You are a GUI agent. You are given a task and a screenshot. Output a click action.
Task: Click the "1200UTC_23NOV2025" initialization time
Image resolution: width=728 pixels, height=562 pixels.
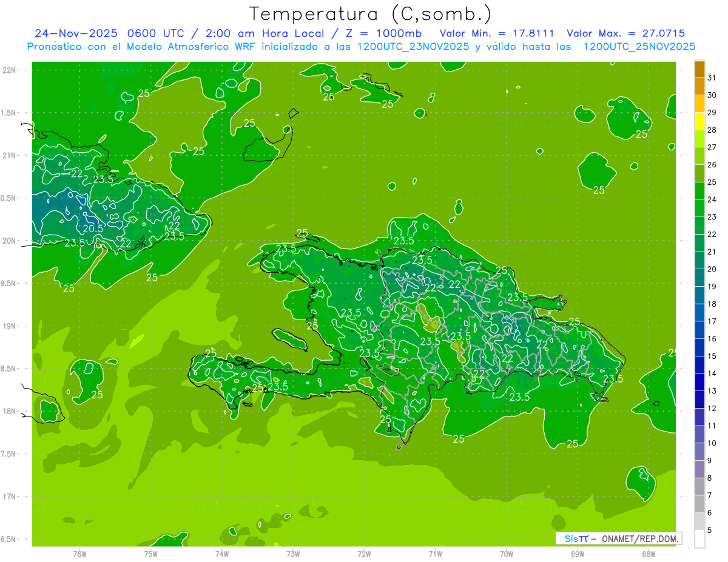(413, 47)
